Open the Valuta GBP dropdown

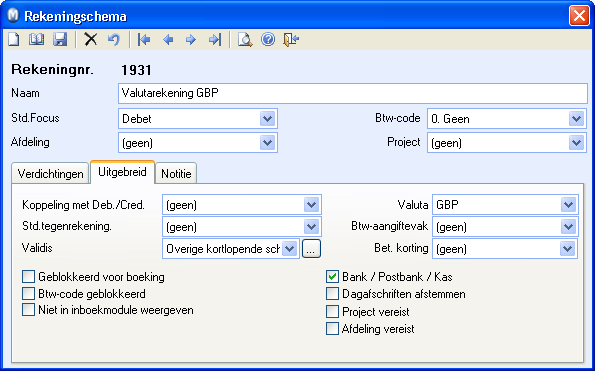click(x=568, y=205)
